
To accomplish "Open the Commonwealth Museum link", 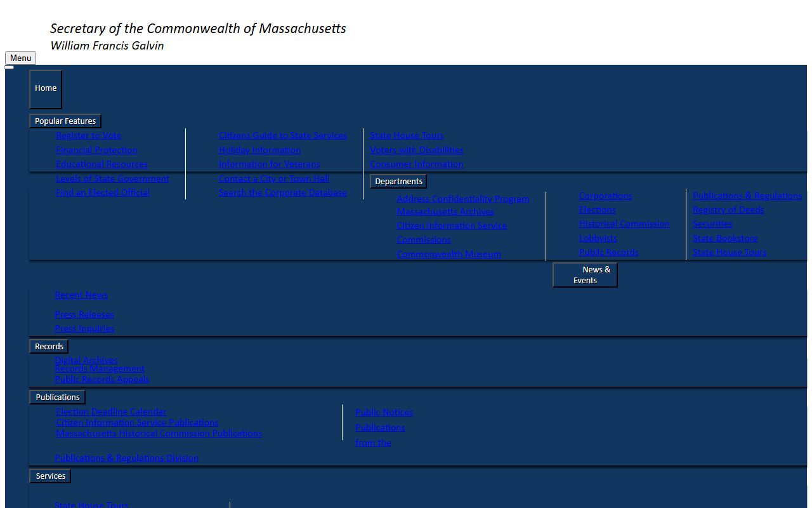I will click(449, 254).
